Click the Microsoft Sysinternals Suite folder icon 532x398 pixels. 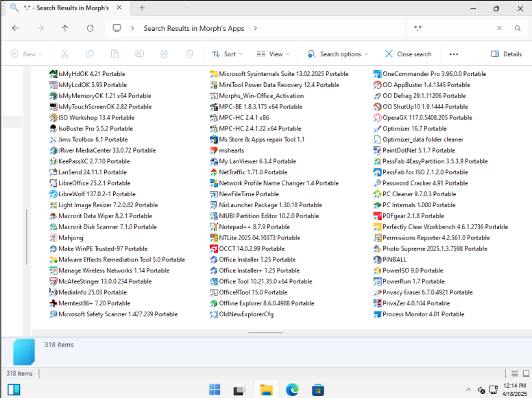pyautogui.click(x=214, y=74)
